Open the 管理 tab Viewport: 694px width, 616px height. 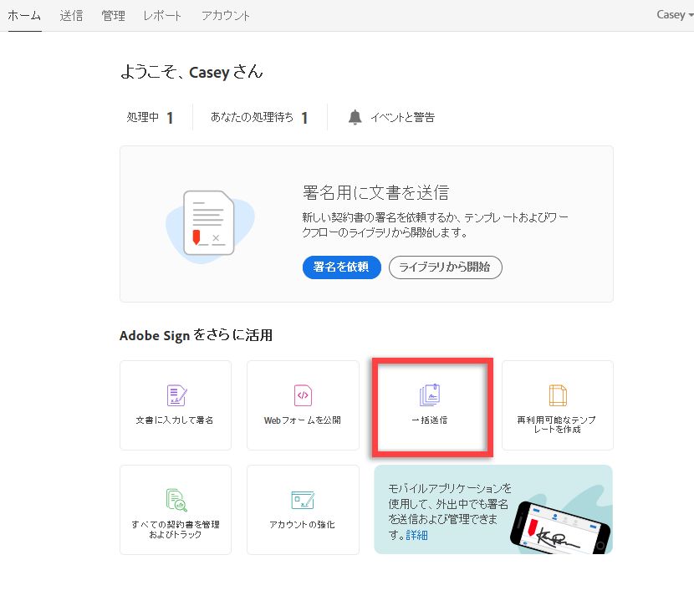click(x=114, y=16)
